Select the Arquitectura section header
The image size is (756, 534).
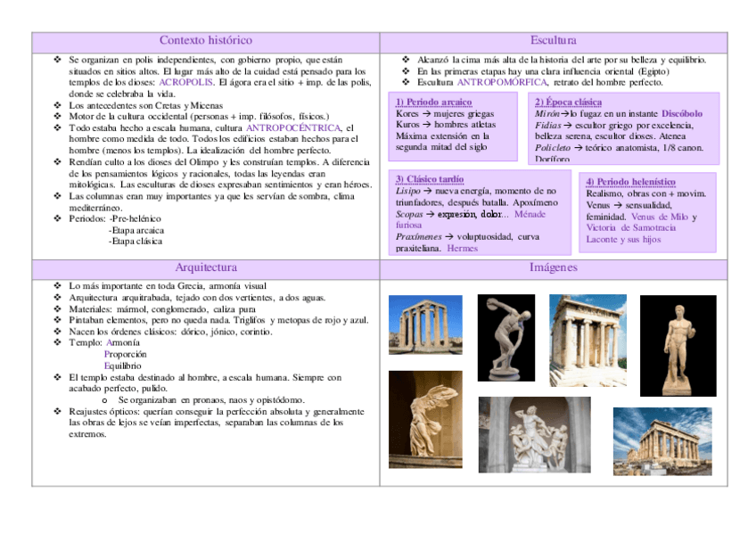[206, 267]
